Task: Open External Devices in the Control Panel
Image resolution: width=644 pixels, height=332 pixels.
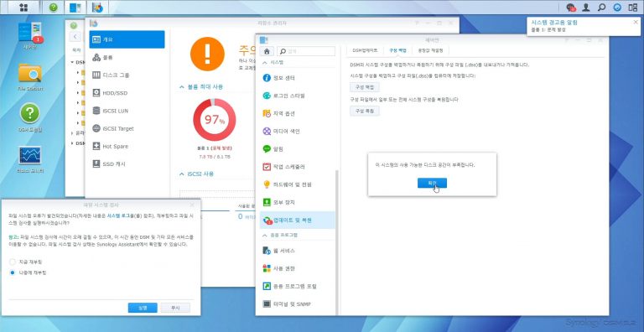Action: click(298, 202)
